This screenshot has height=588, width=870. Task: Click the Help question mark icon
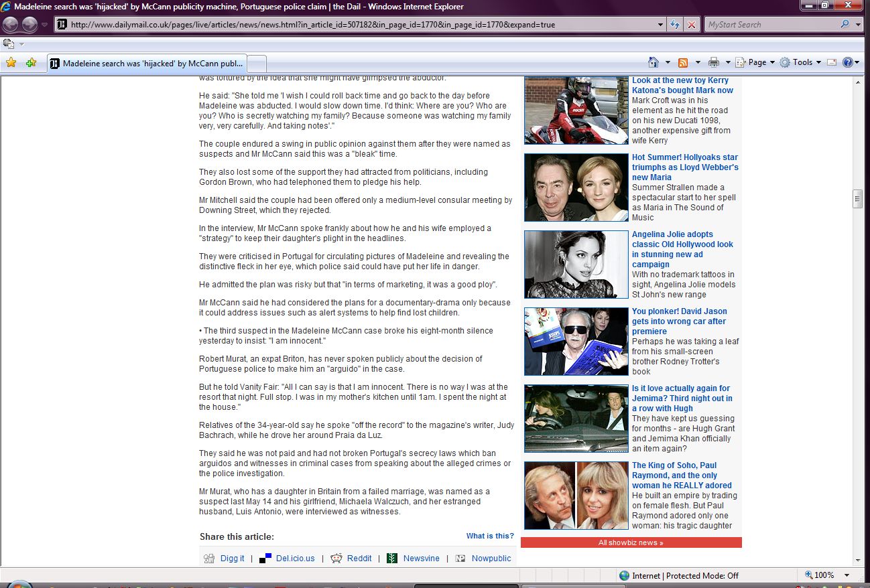click(x=847, y=62)
